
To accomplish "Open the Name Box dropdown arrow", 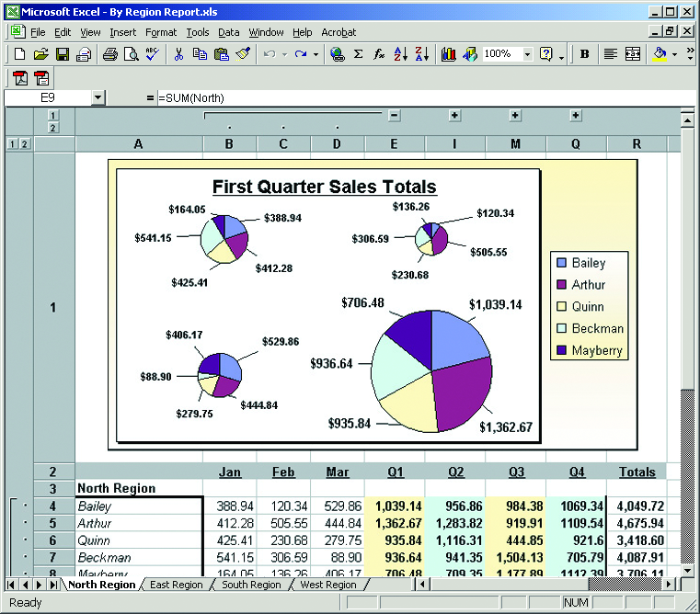I will 98,97.
